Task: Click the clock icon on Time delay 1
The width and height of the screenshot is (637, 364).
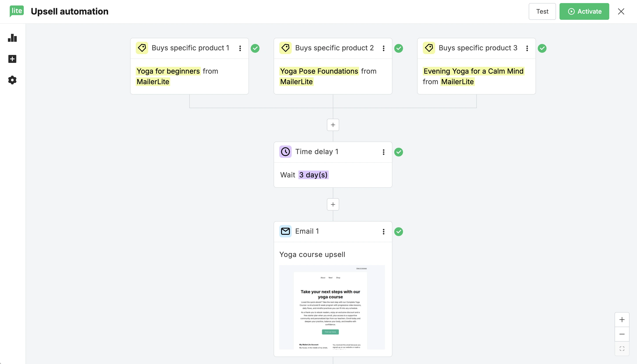Action: coord(285,151)
